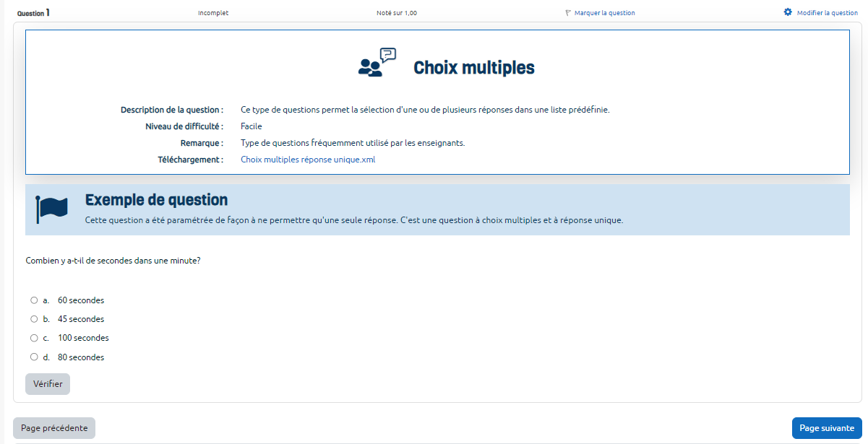Pick radio option d for 80 secondes
The image size is (868, 444).
click(x=34, y=357)
